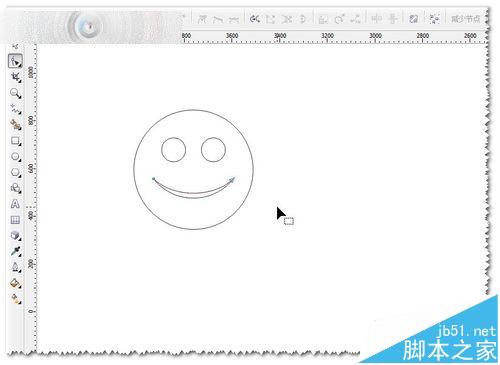Screen dimensions: 500x365
Task: Click the Extract Subpath icon
Action: (286, 19)
